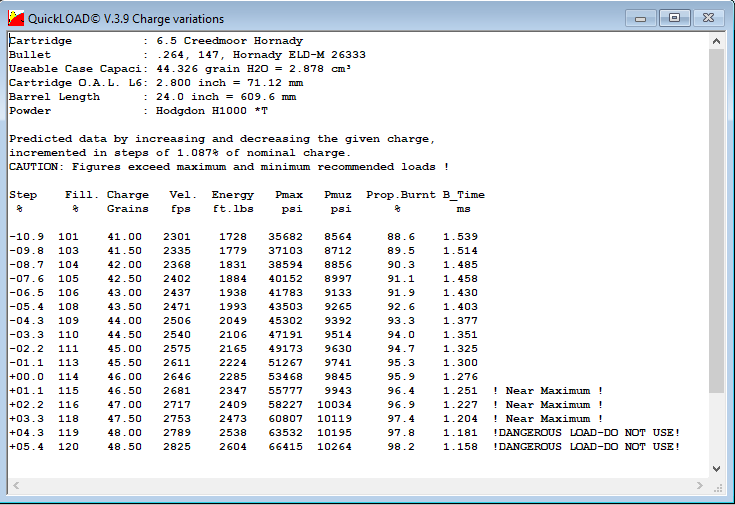735x505 pixels.
Task: Click 'DANGEROUS LOAD' warning on 48.00 row
Action: pos(586,433)
